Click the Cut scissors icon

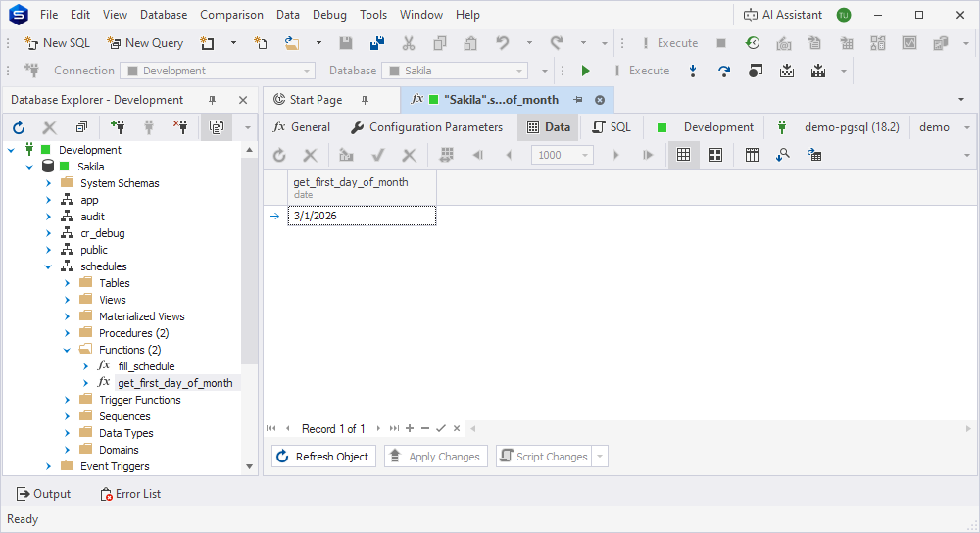point(408,43)
